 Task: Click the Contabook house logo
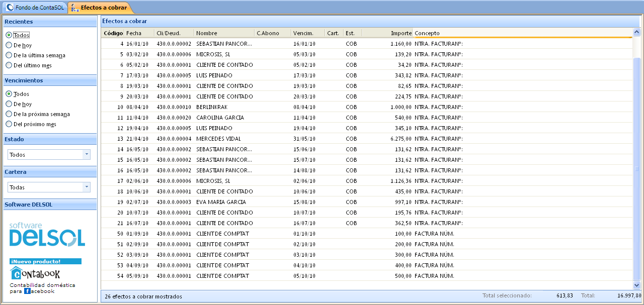coord(16,273)
